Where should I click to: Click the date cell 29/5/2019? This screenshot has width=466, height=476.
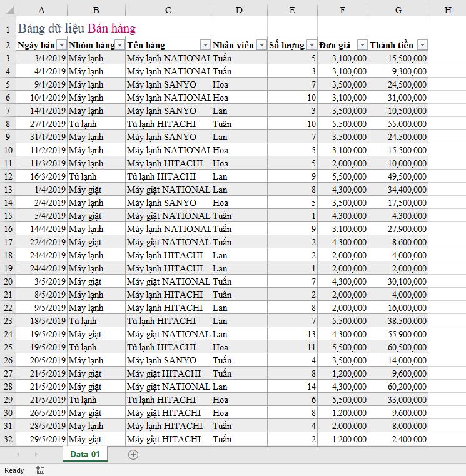coord(41,439)
